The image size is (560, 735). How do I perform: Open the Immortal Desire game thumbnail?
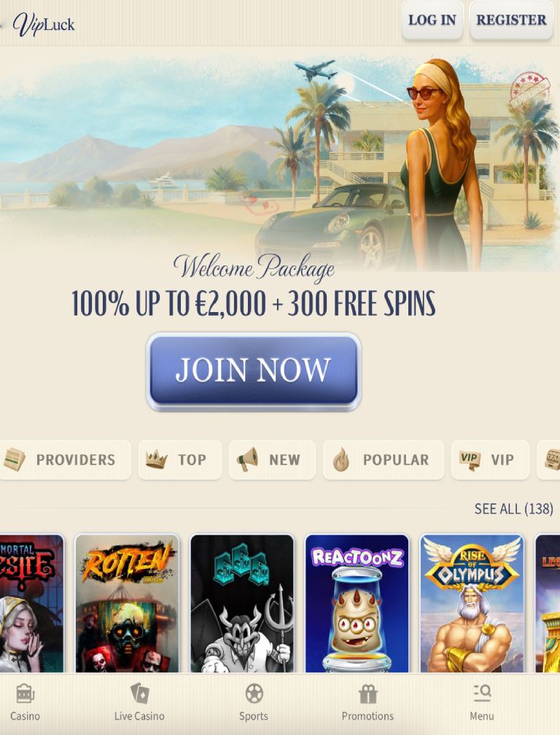(x=32, y=603)
